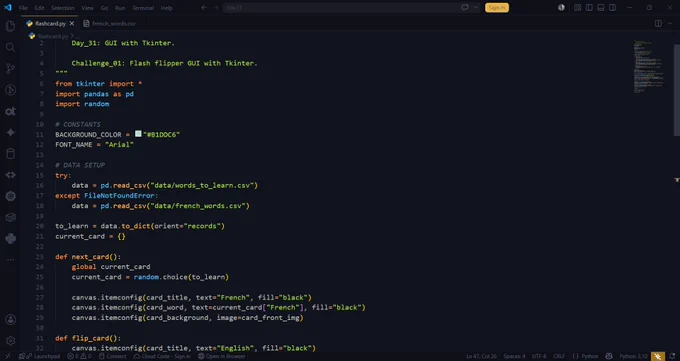Open editor More Actions ellipsis
This screenshot has width=680, height=361.
coord(670,23)
